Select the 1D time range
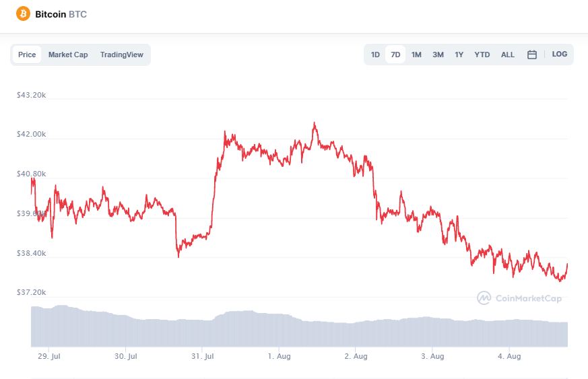Viewport: 588px width, 379px height. click(375, 55)
